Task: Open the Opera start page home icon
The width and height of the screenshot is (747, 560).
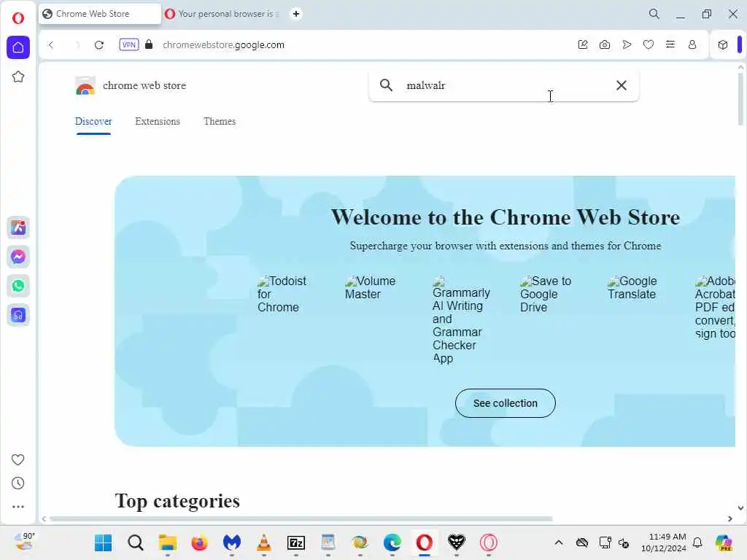Action: pyautogui.click(x=18, y=47)
